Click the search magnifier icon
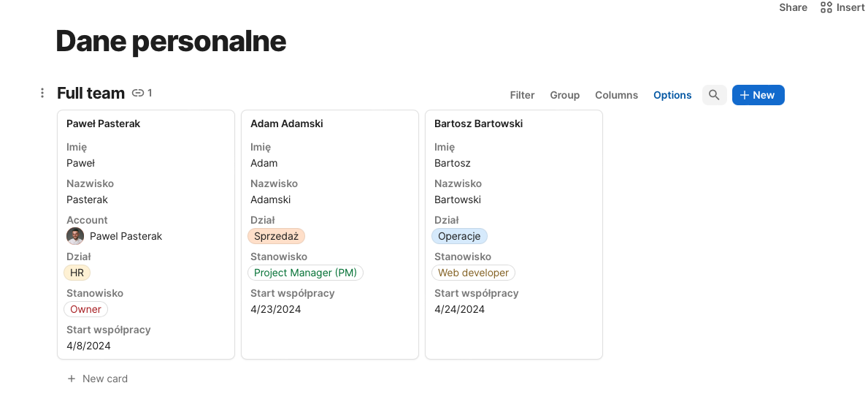The image size is (868, 402). [714, 95]
